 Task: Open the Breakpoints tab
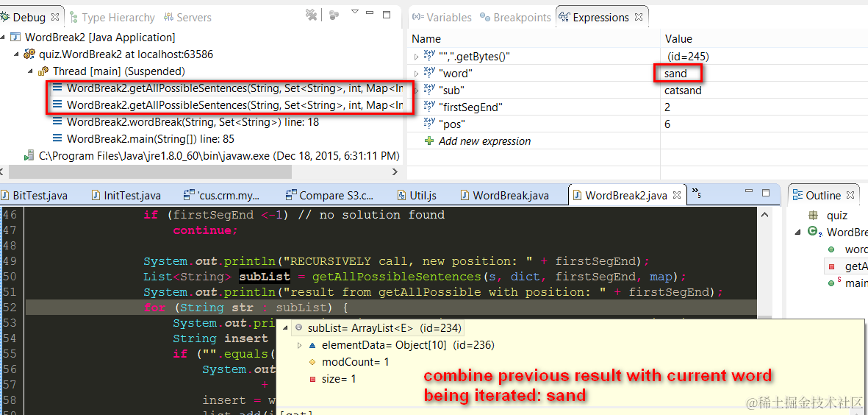tap(515, 18)
